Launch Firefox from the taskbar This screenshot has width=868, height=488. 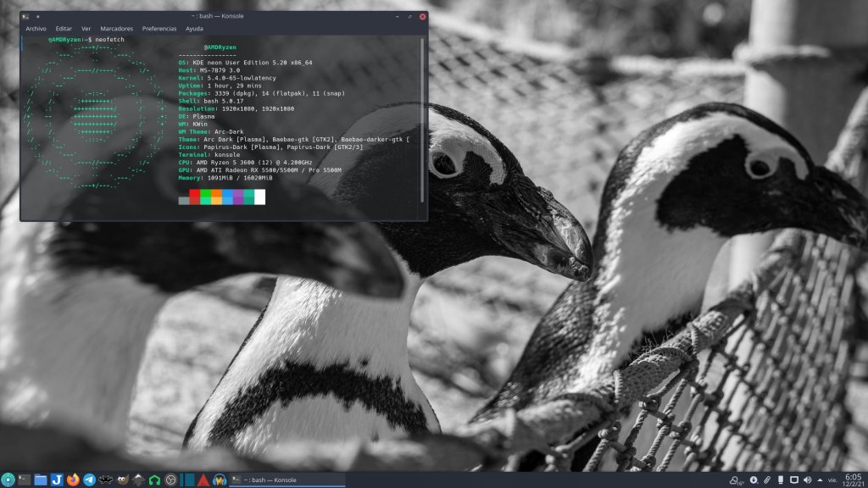pyautogui.click(x=73, y=480)
